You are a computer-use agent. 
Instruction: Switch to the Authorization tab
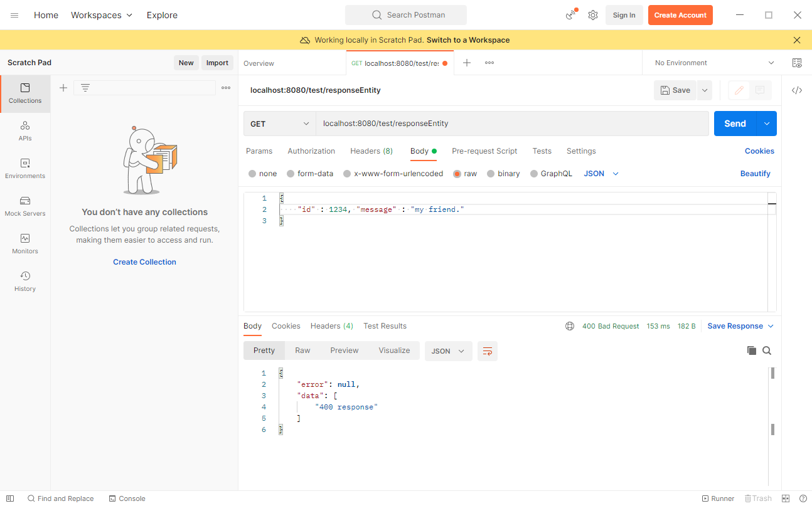tap(311, 151)
